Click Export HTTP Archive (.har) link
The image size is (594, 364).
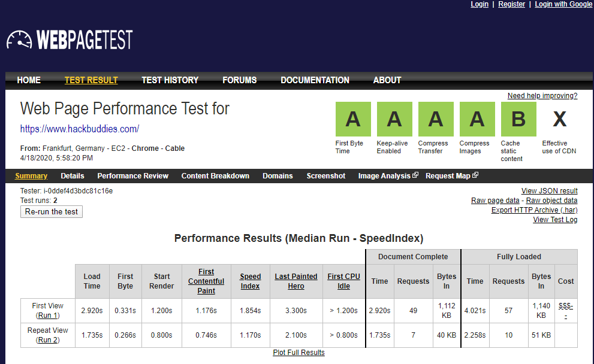point(535,210)
